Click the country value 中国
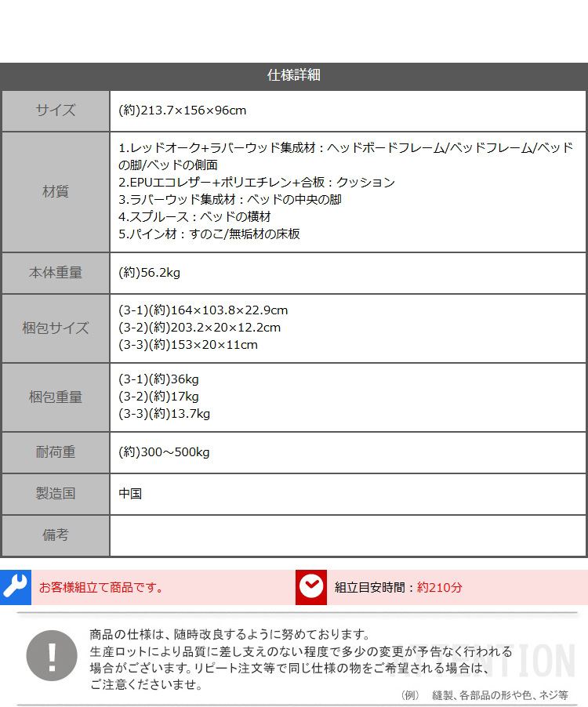 click(x=130, y=494)
